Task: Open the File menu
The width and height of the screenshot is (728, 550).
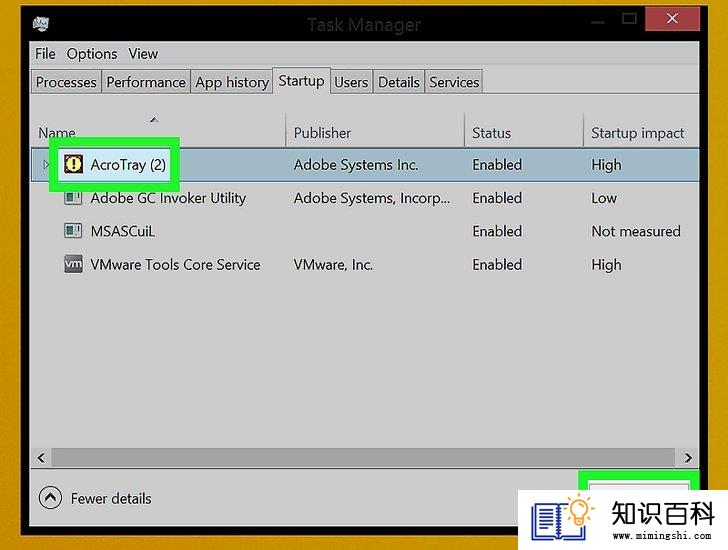Action: (45, 54)
